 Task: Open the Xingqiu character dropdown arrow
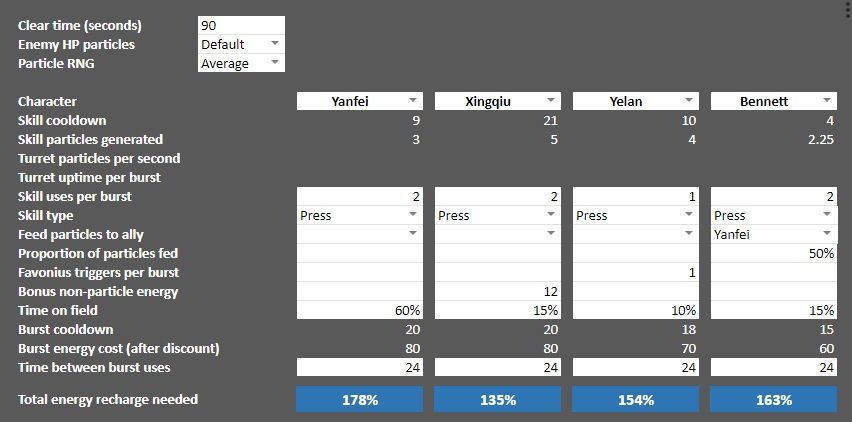click(551, 100)
